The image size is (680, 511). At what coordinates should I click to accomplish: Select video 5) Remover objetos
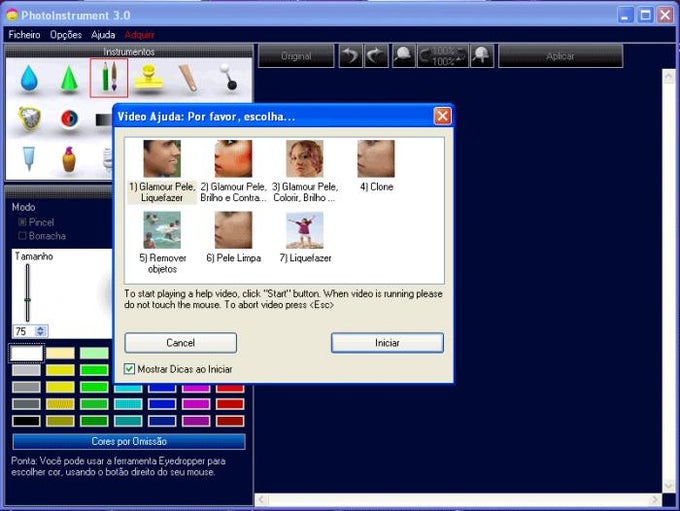click(162, 242)
